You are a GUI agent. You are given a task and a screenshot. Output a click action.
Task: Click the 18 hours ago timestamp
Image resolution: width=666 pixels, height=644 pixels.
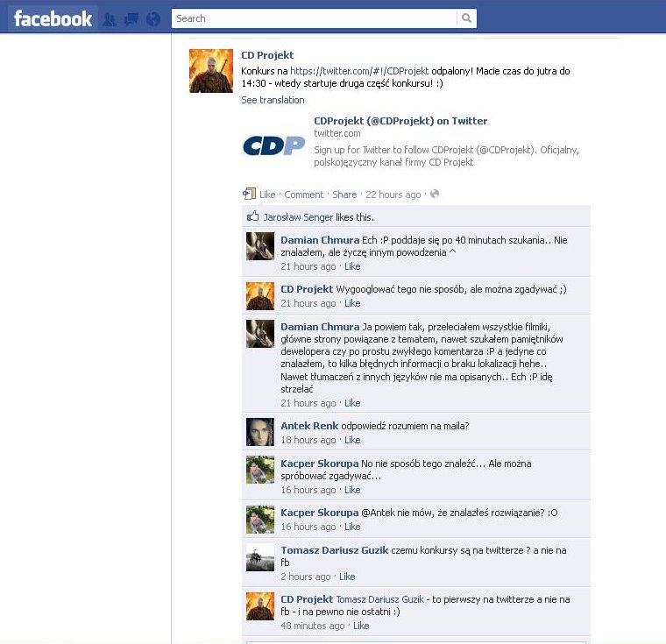click(x=308, y=440)
